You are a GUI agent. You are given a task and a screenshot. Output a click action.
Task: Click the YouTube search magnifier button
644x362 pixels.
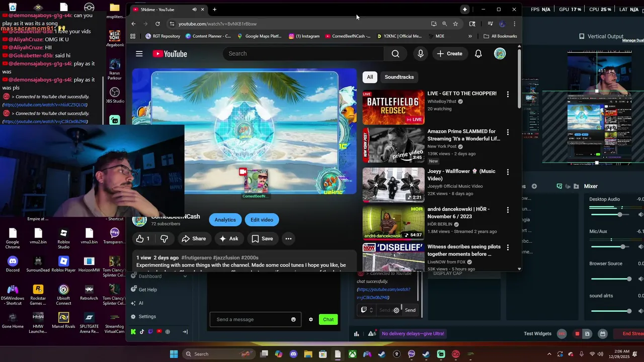(x=395, y=54)
